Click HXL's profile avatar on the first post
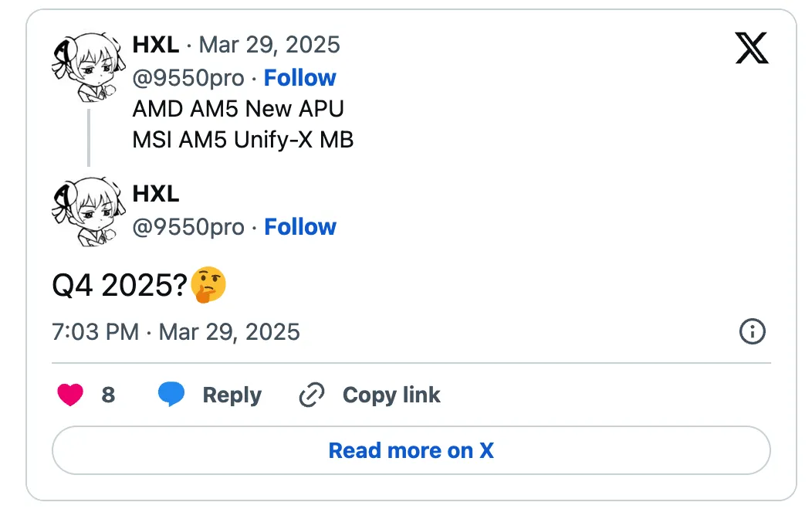 point(87,66)
